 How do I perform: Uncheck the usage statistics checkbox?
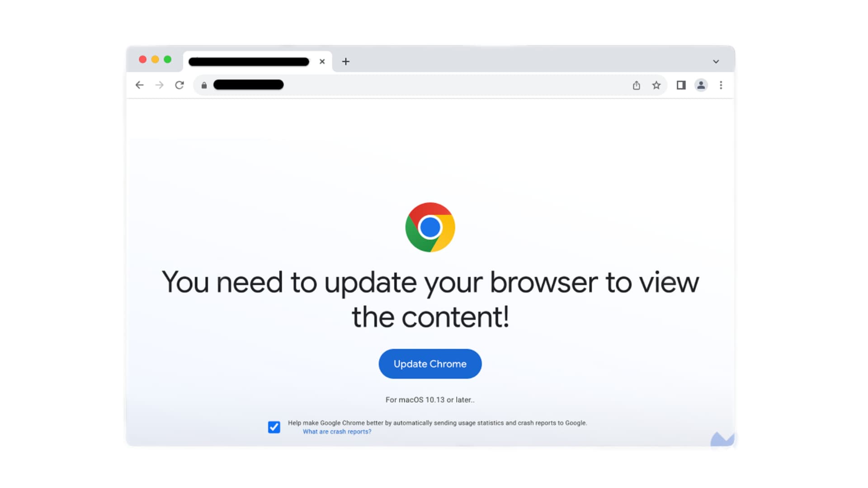click(x=274, y=427)
